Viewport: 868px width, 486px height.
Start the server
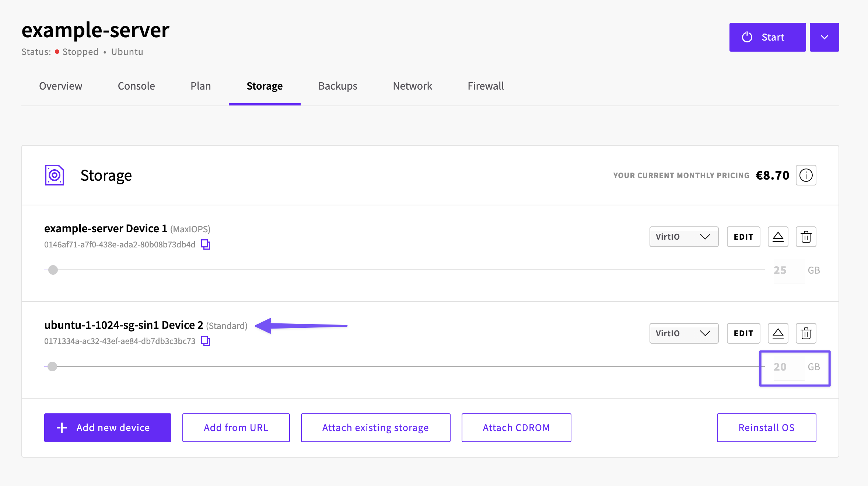[x=767, y=37]
